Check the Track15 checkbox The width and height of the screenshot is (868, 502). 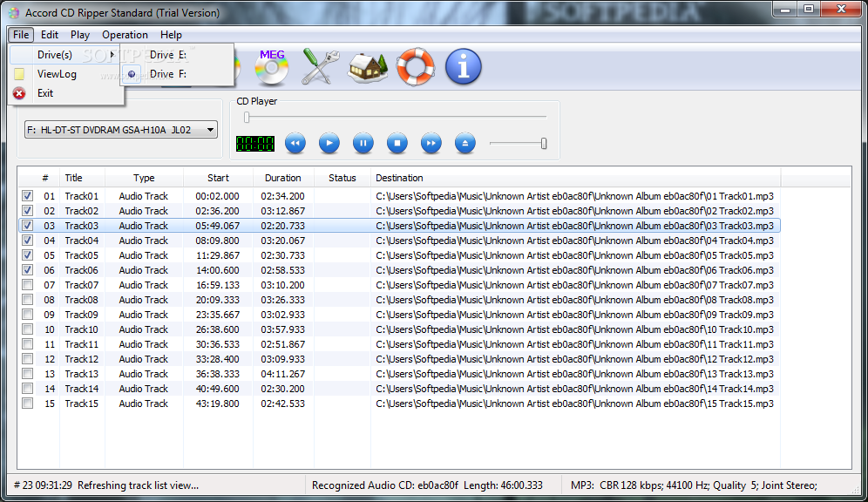tap(27, 404)
